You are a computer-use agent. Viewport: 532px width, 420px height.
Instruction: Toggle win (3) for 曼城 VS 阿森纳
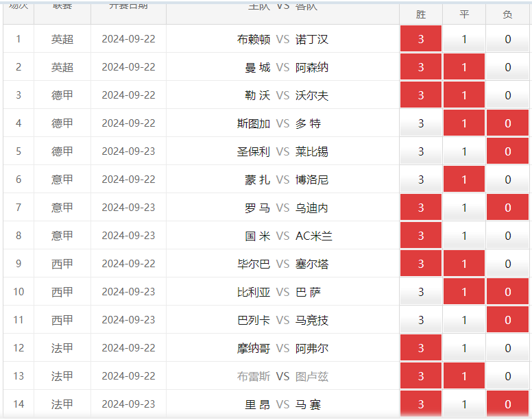421,66
